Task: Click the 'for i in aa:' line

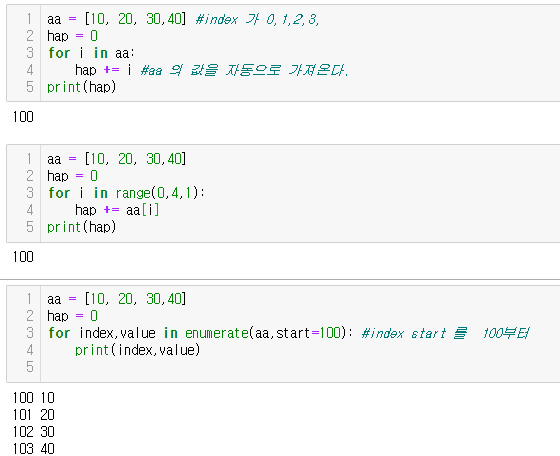Action: [91, 53]
